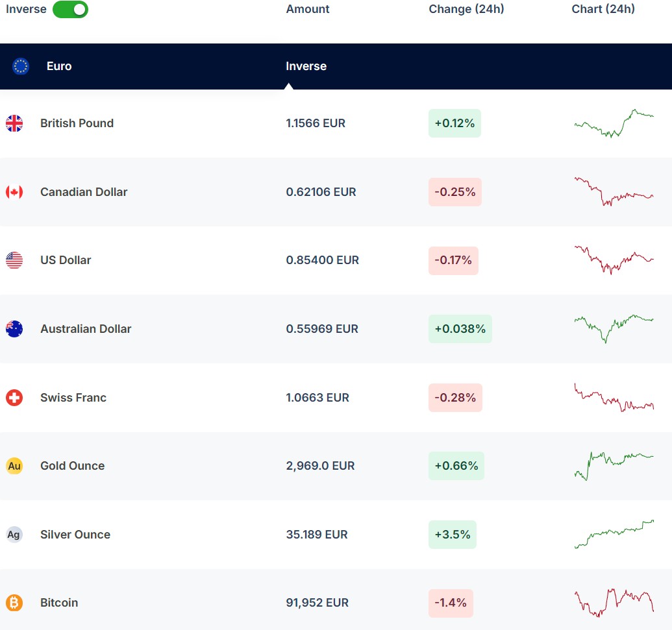The height and width of the screenshot is (630, 672).
Task: Click the Change (24h) column header
Action: [466, 9]
